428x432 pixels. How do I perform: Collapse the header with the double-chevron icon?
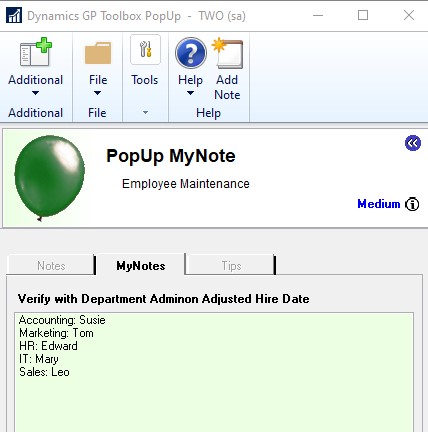pos(413,143)
